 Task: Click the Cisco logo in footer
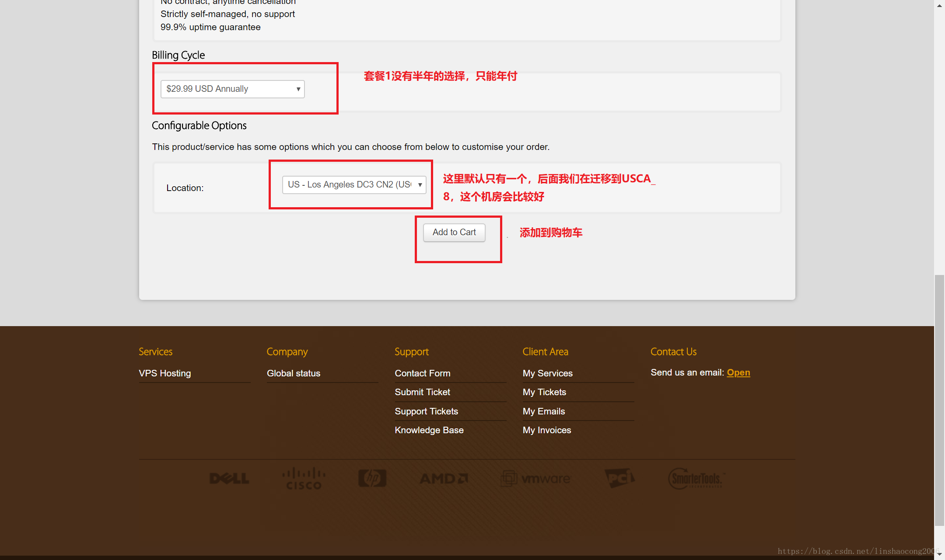click(x=304, y=479)
